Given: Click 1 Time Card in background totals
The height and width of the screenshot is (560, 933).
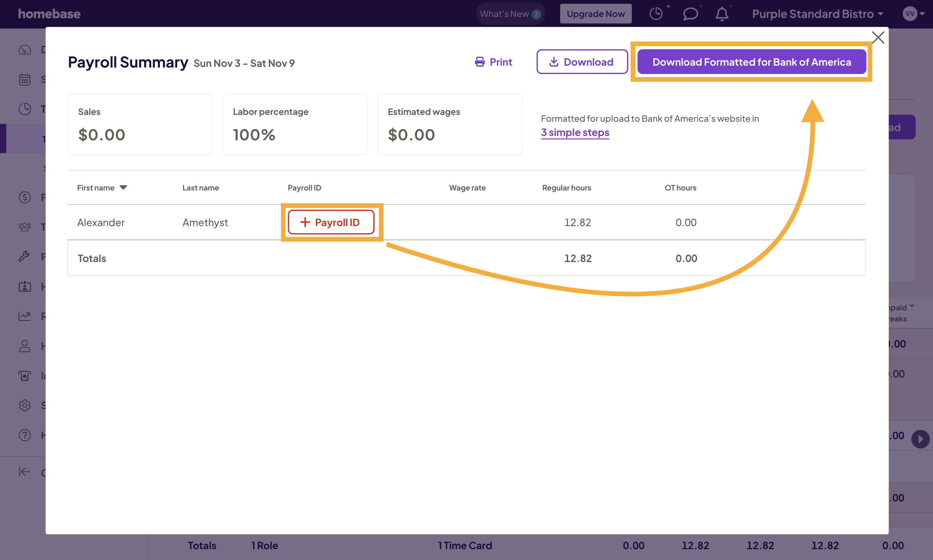Looking at the screenshot, I should tap(465, 545).
